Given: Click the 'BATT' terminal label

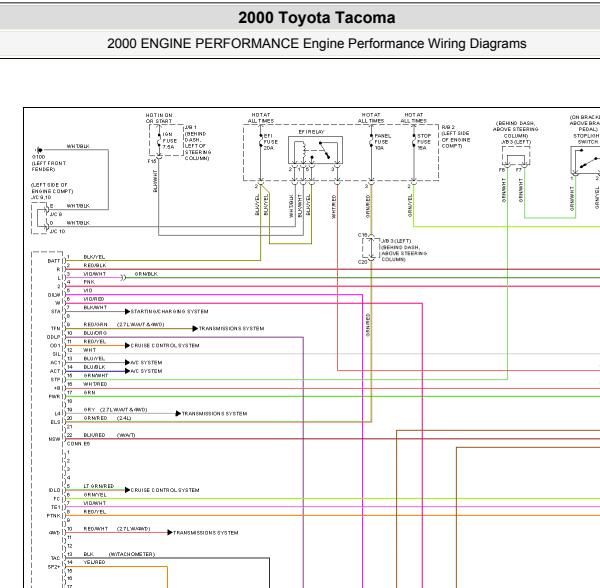Looking at the screenshot, I should (54, 261).
